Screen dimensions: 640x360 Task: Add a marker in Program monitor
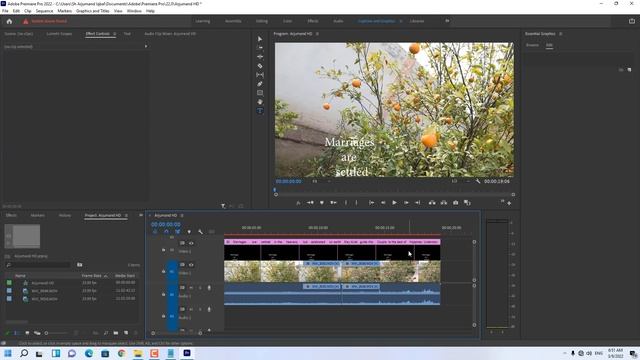pos(322,202)
